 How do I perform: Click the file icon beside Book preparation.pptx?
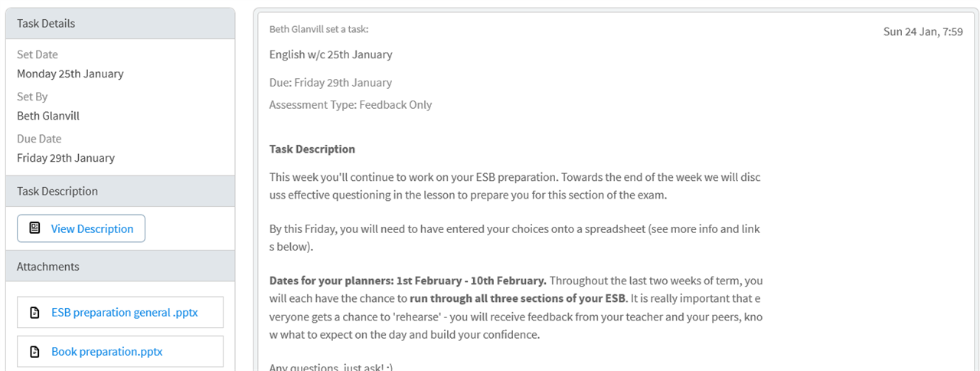point(34,352)
